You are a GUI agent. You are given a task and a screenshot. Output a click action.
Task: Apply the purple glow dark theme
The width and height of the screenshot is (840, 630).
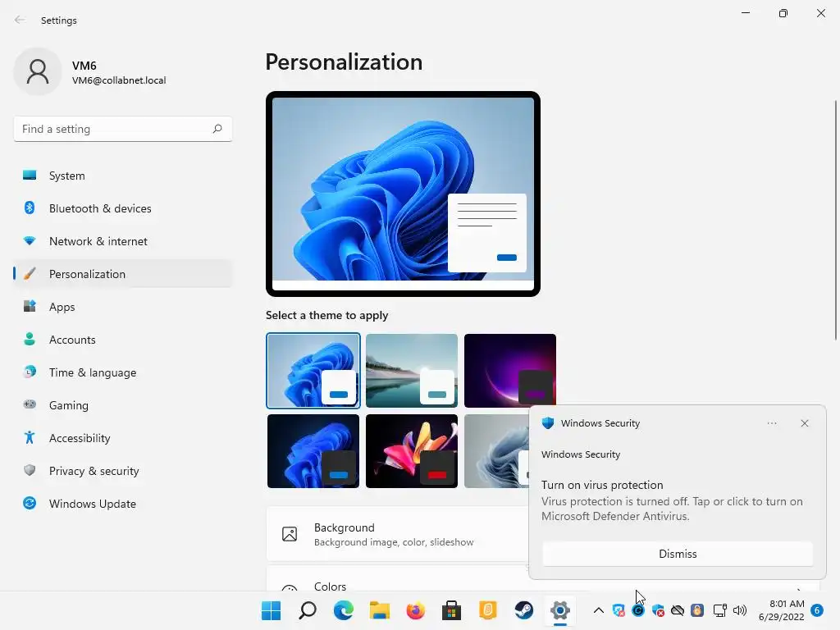point(510,371)
